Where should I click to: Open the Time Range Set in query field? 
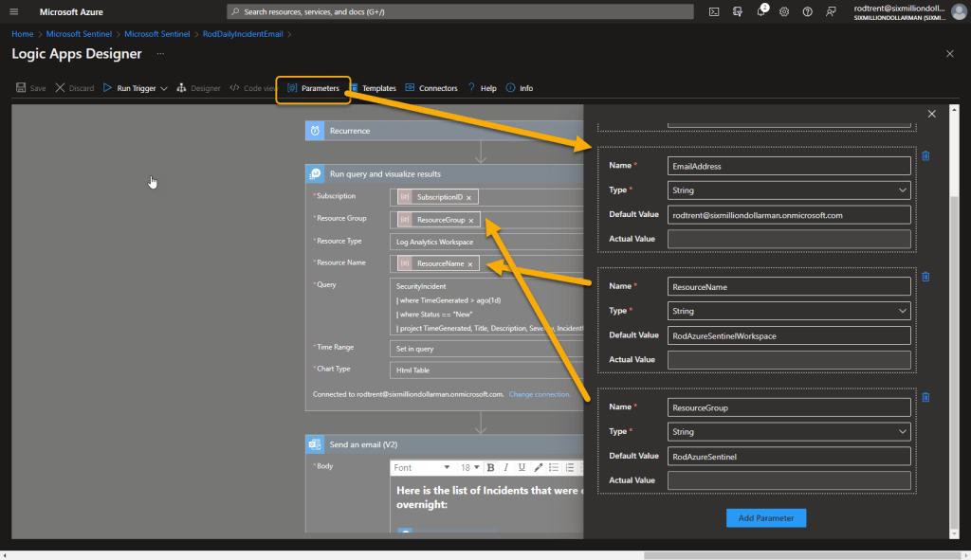[x=486, y=349]
